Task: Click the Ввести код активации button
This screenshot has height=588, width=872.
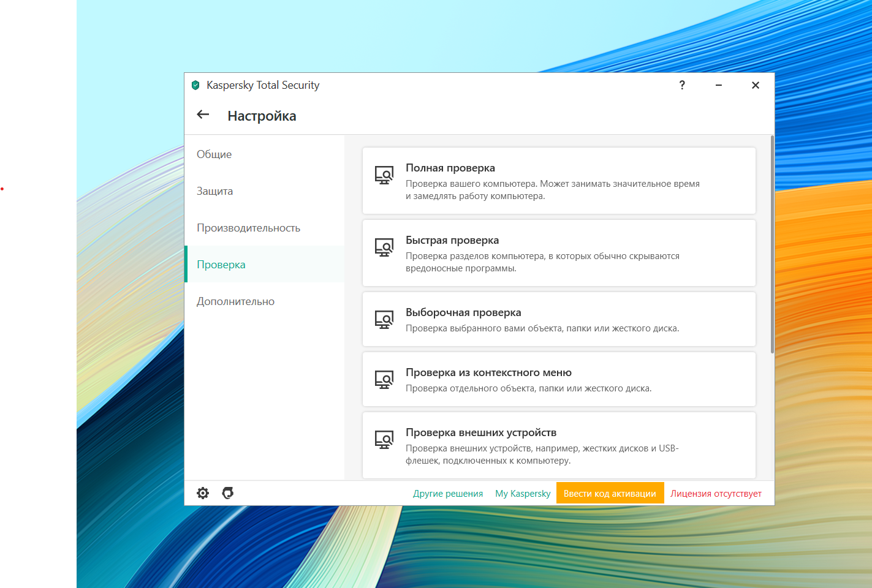Action: coord(610,494)
